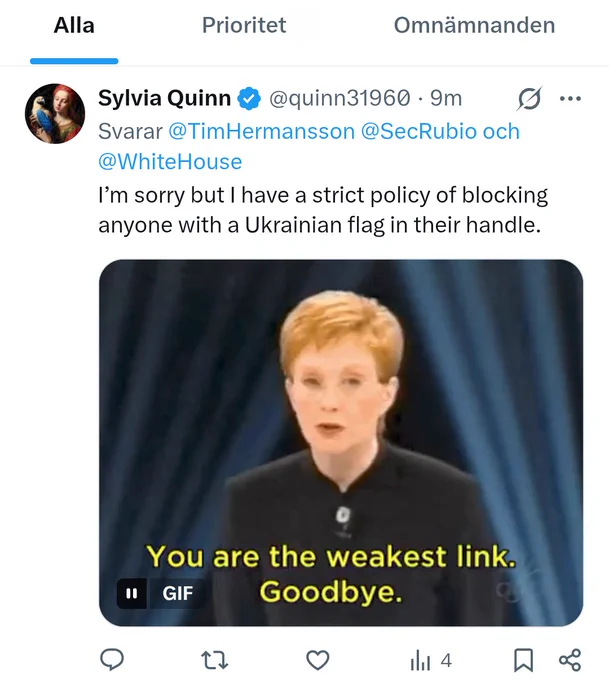This screenshot has width=609, height=680.
Task: View post analytics showing 4 views
Action: pos(431,661)
